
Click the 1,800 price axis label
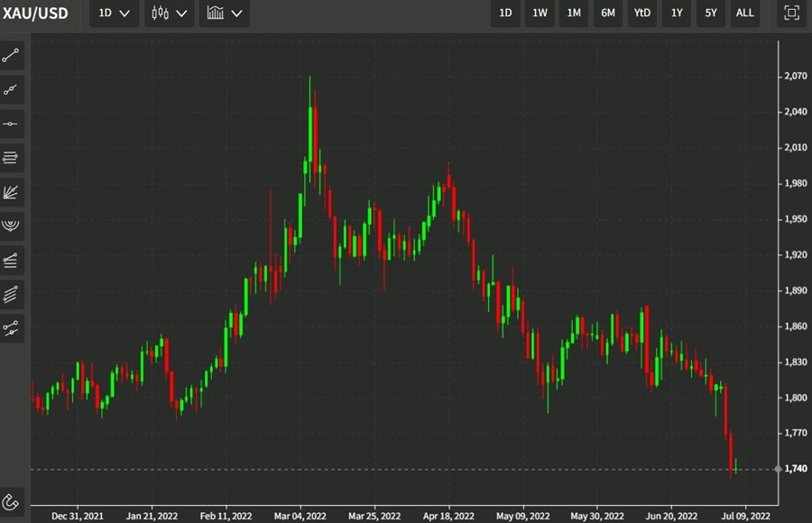796,398
